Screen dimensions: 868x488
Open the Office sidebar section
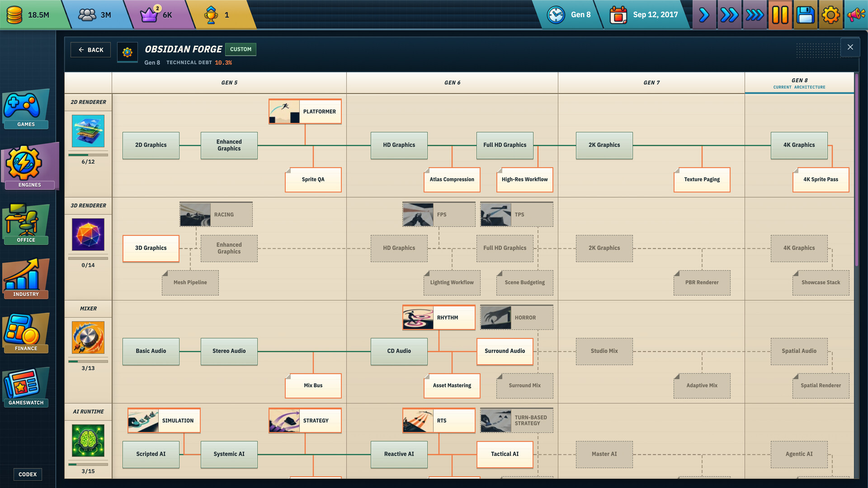pos(26,224)
